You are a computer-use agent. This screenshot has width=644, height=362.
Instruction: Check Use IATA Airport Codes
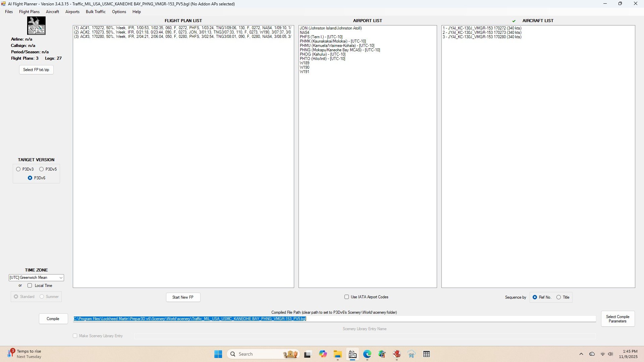346,297
